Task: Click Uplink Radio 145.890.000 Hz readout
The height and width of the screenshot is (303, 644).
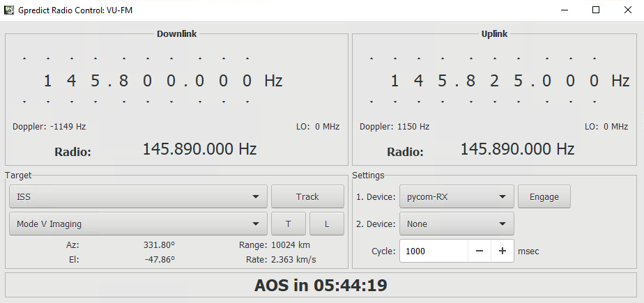Action: [517, 148]
